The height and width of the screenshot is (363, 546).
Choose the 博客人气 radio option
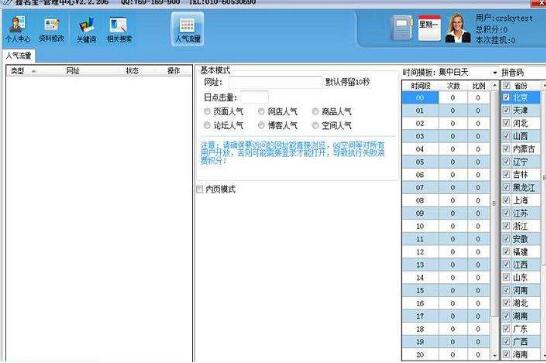[261, 125]
